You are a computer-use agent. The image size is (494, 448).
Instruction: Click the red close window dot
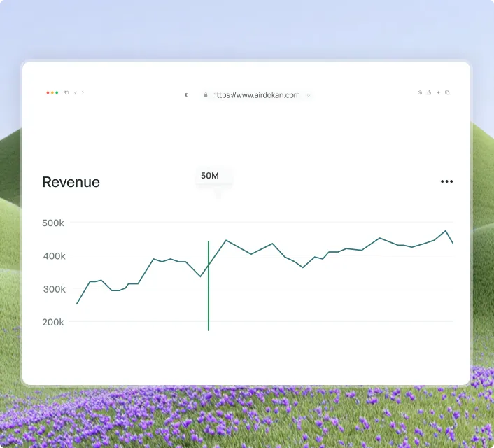point(48,92)
